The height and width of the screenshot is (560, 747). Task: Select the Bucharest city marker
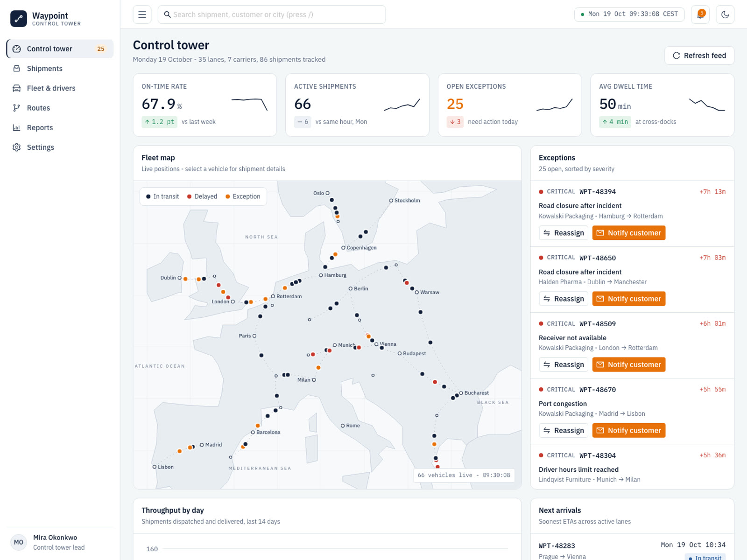coord(461,393)
